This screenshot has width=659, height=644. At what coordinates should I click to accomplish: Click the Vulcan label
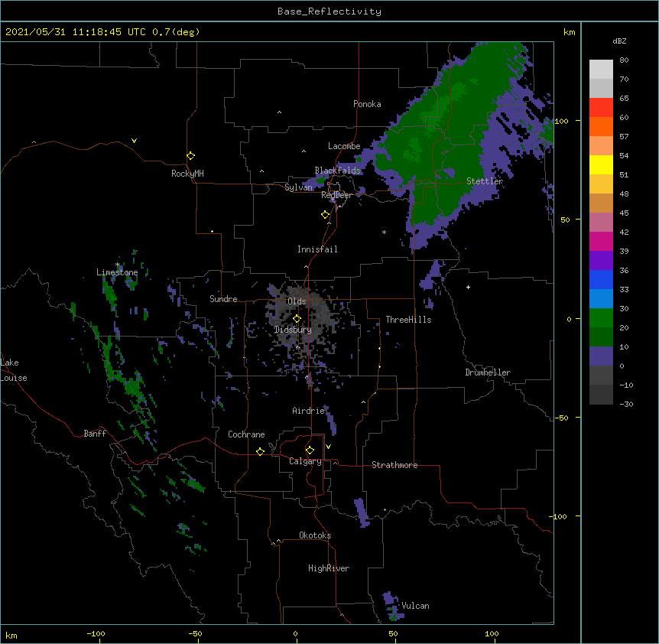click(415, 606)
